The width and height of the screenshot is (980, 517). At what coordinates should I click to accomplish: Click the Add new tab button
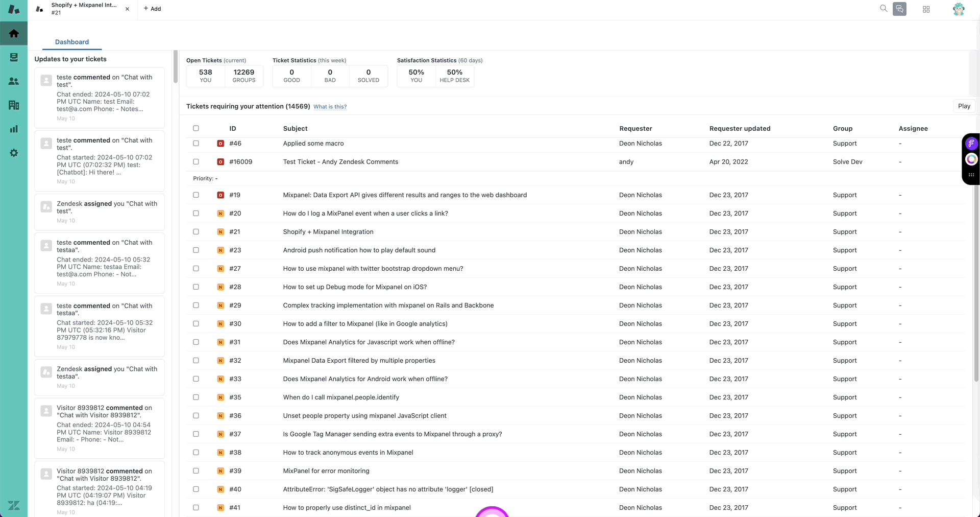(x=152, y=9)
